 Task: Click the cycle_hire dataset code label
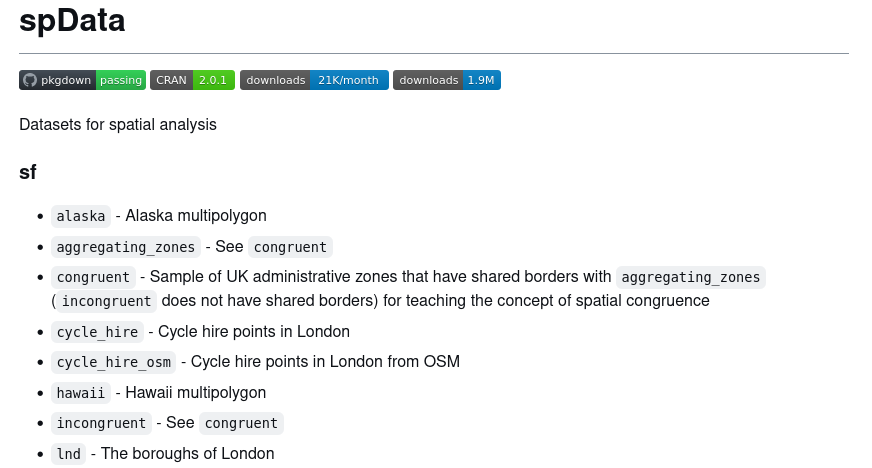point(97,332)
